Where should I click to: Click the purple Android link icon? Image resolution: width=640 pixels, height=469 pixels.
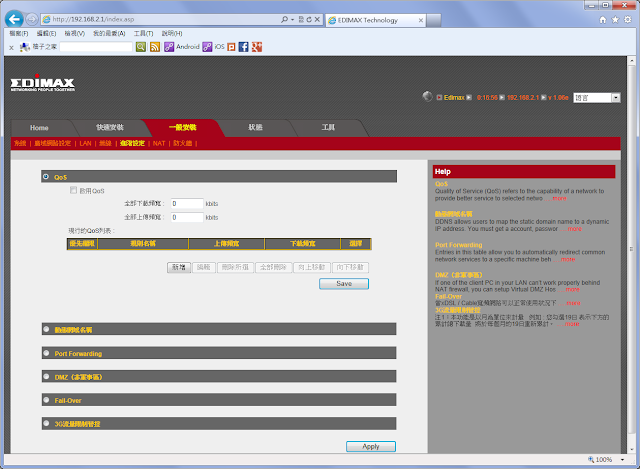click(x=169, y=47)
